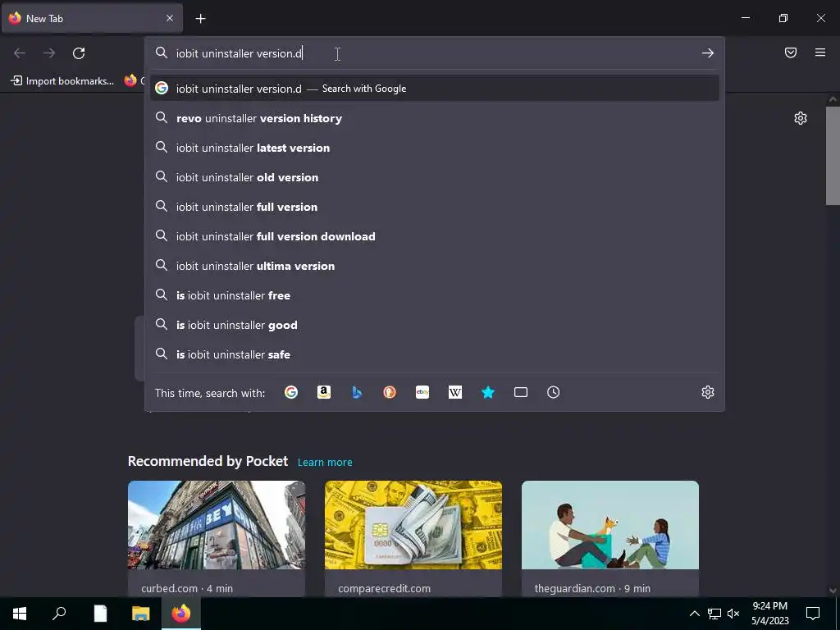
Task: Select the New Tab tab
Action: (92, 18)
